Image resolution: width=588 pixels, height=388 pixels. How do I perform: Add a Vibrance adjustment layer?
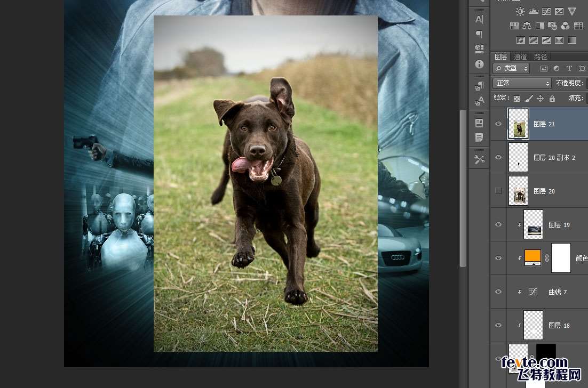point(572,11)
